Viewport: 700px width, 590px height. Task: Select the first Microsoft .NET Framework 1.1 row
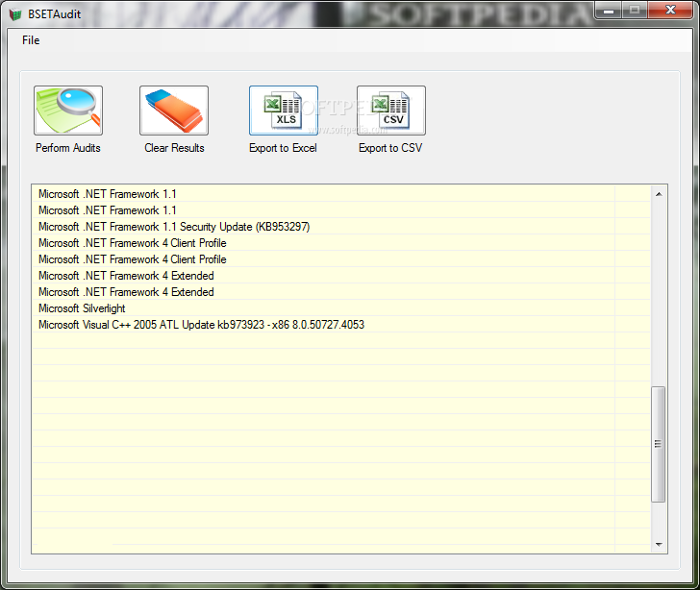tap(341, 194)
